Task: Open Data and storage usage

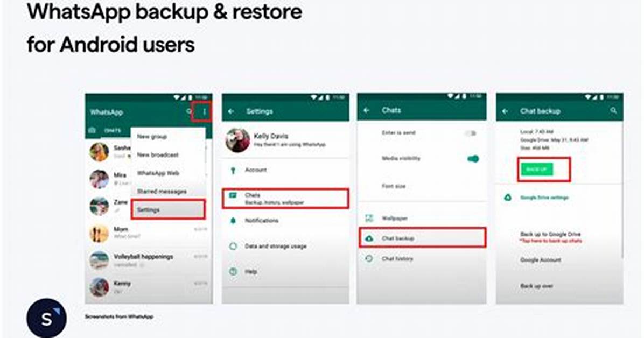Action: point(285,247)
